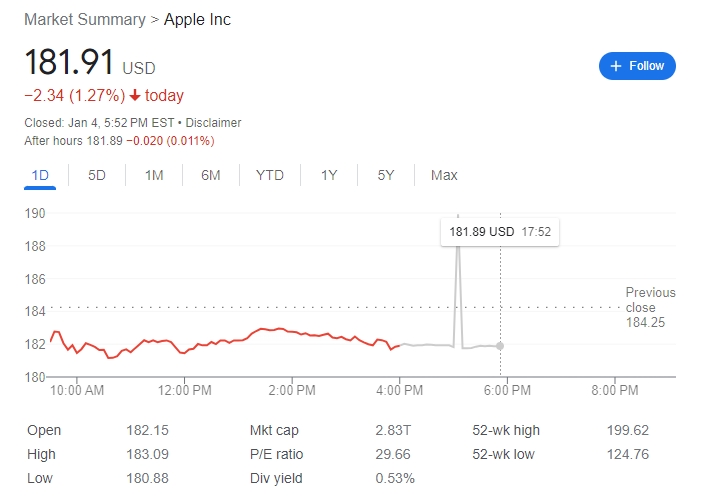Open the Market Summary breadcrumb link
Viewport: 722px width, 498px height.
coord(83,20)
